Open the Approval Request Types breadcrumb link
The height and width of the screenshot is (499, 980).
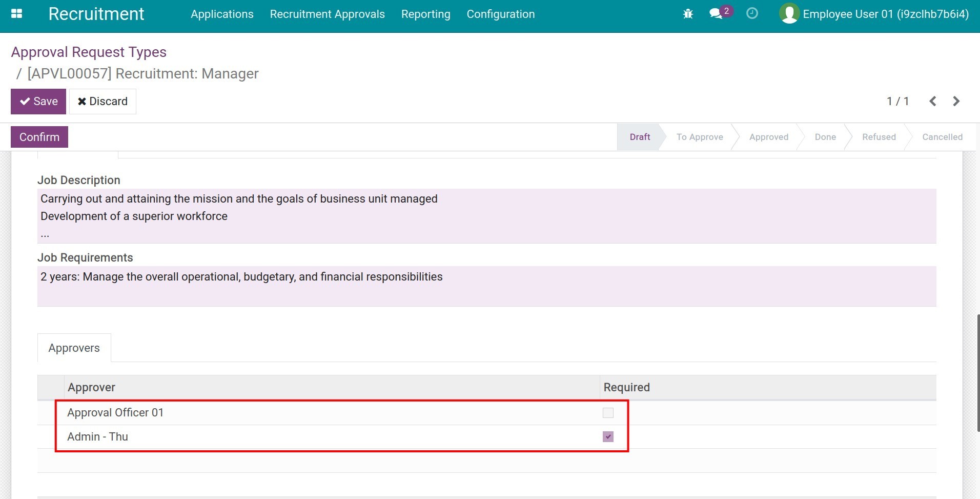(x=89, y=52)
